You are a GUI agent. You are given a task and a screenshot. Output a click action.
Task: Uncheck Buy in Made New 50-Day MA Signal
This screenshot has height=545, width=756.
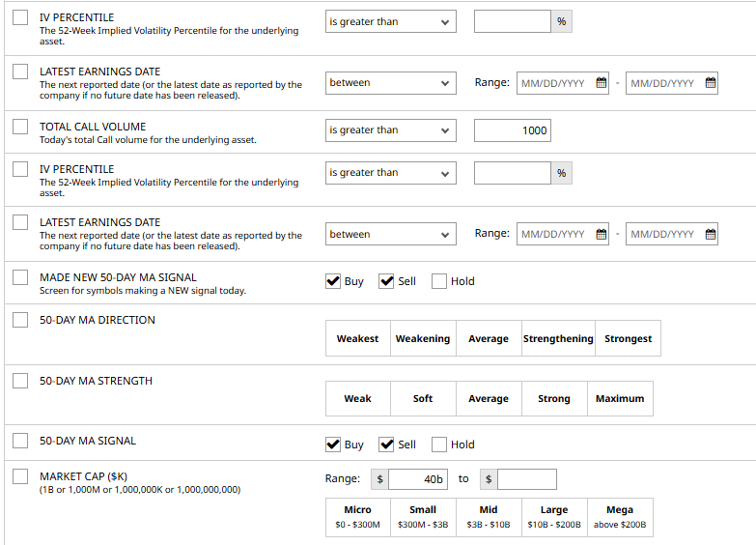point(333,281)
